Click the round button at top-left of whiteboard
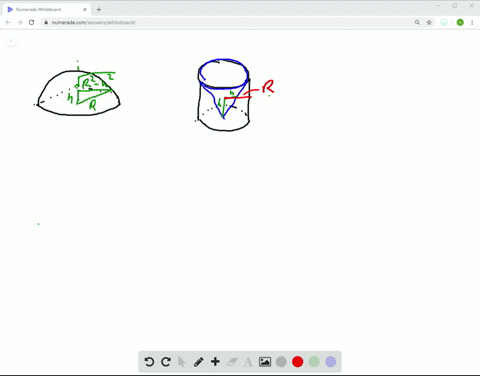480x376 pixels. pyautogui.click(x=11, y=41)
